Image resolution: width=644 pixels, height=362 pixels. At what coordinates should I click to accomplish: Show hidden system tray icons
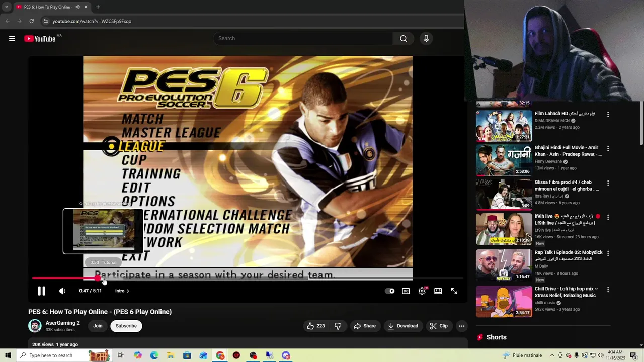552,355
